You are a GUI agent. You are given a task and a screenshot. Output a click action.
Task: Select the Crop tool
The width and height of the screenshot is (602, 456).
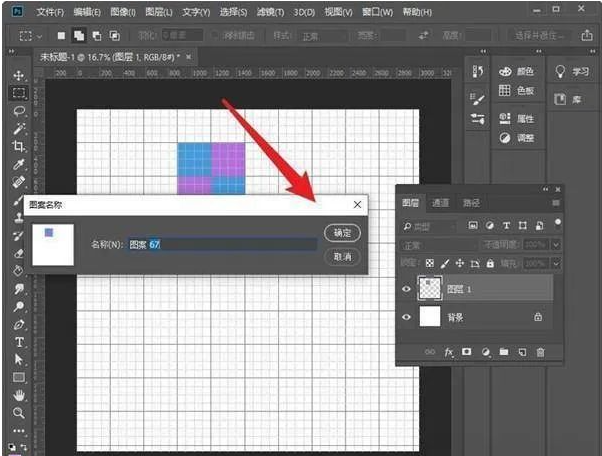18,146
